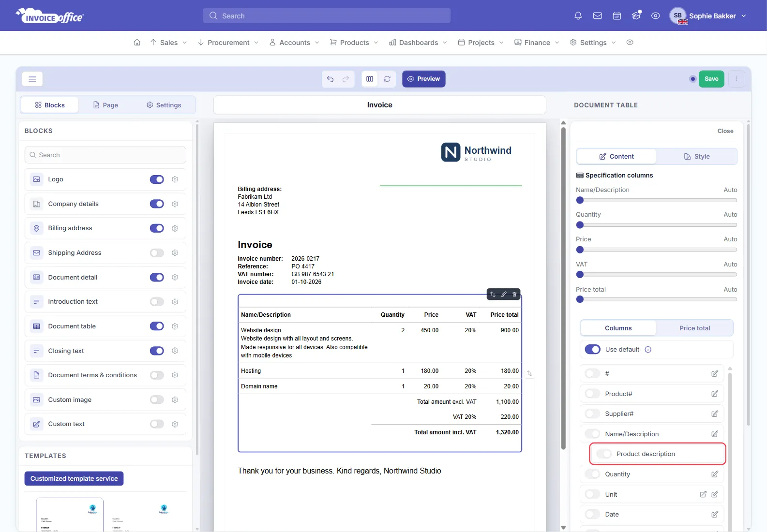The image size is (767, 532).
Task: Click the pencil edit icon on table
Action: [x=504, y=294]
